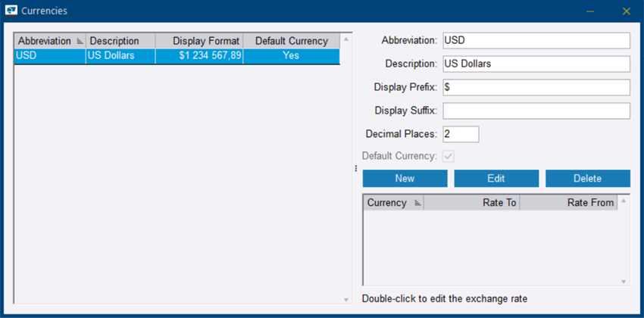Click the empty Display Suffix field

point(536,111)
